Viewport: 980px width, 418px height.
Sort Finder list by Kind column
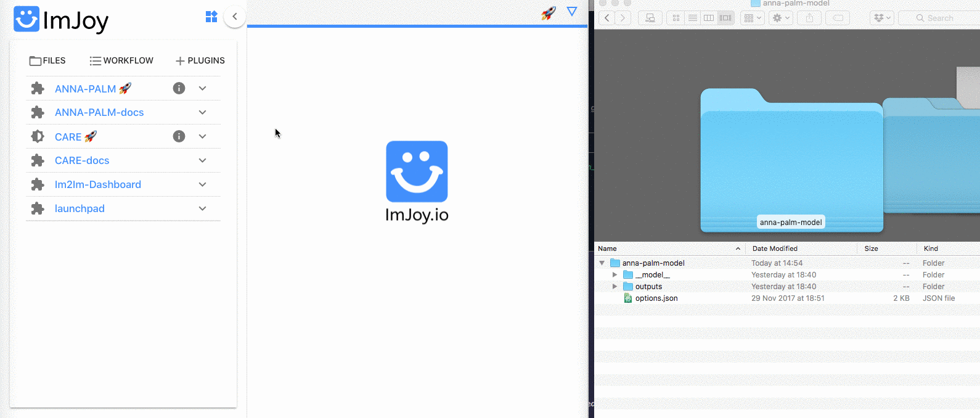(x=948, y=248)
